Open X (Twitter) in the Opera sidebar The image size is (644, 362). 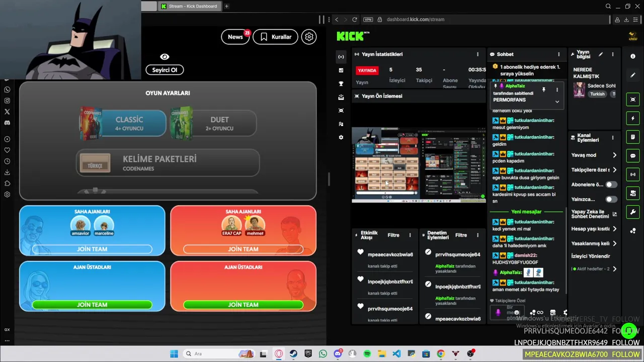[7, 112]
